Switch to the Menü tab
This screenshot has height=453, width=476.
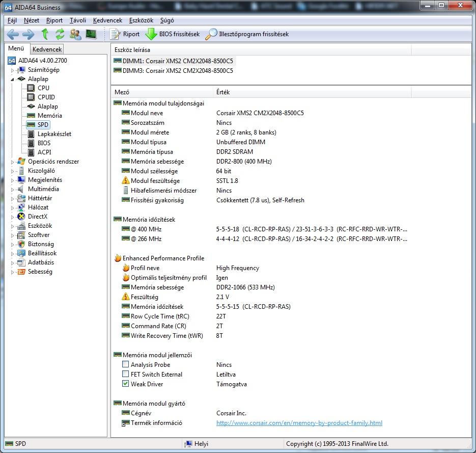[x=16, y=48]
